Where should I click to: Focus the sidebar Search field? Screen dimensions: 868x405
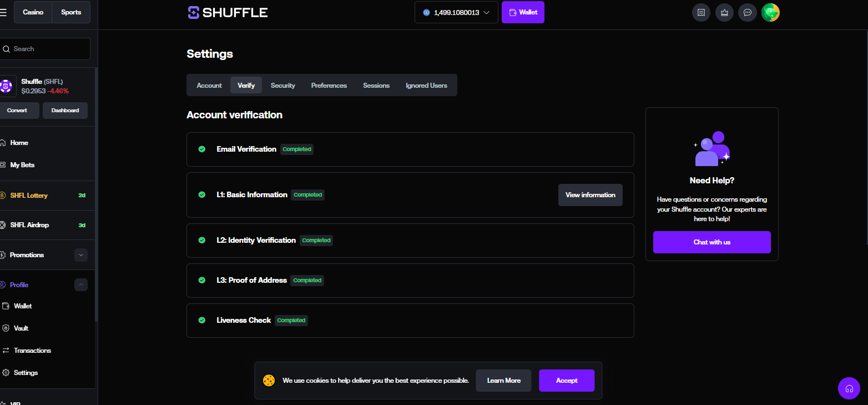pos(44,49)
